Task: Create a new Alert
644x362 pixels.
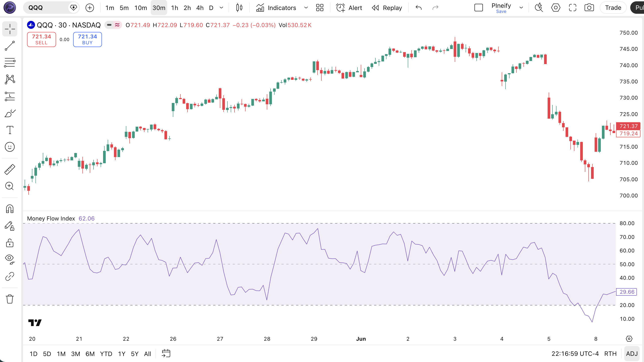Action: click(x=349, y=8)
